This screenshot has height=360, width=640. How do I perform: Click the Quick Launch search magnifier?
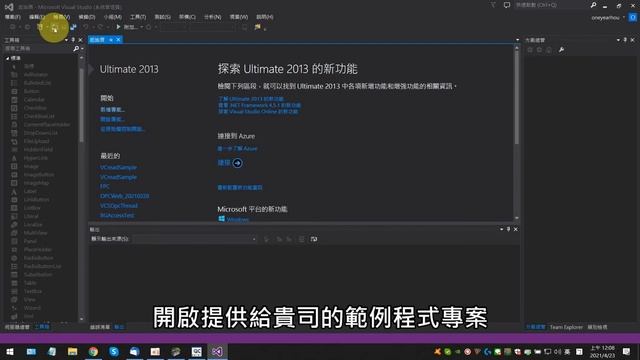point(593,5)
